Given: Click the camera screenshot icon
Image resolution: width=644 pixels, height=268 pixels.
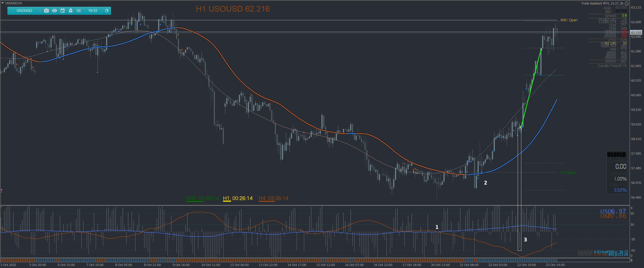Looking at the screenshot, I should [x=46, y=11].
